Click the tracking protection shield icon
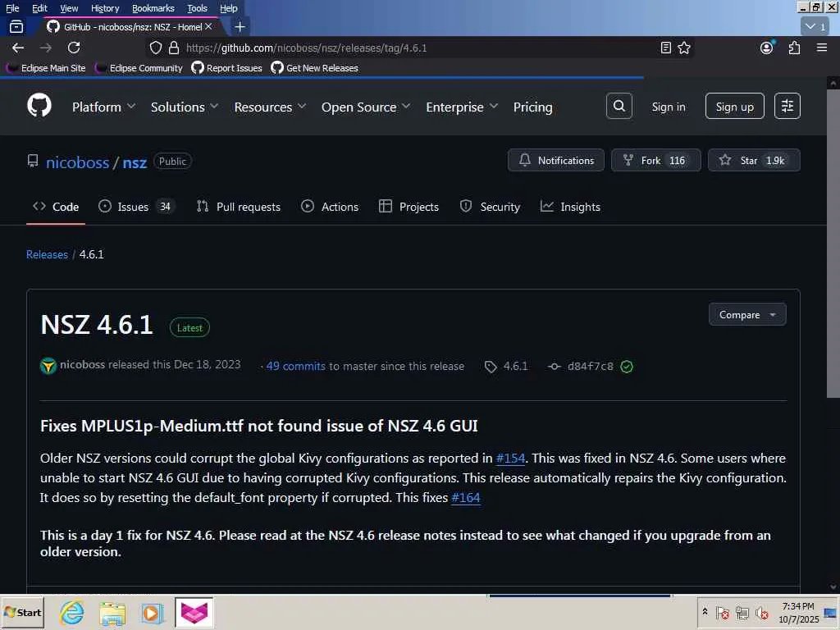Screen dimensions: 840x630 tap(155, 48)
